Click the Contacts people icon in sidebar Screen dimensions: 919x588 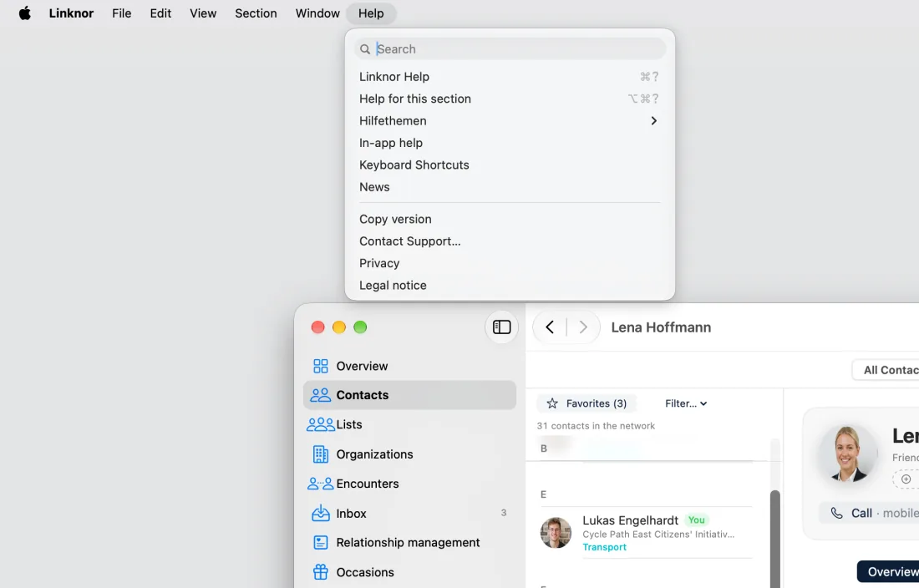[321, 395]
